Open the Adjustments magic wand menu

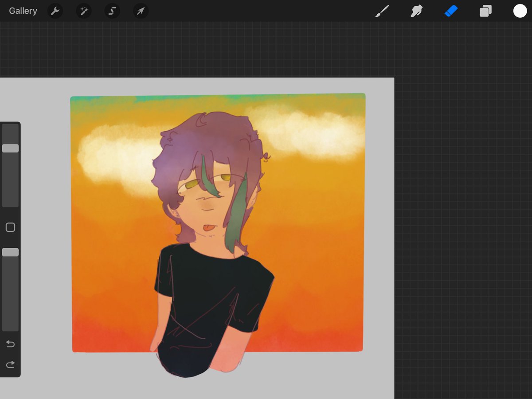click(83, 11)
